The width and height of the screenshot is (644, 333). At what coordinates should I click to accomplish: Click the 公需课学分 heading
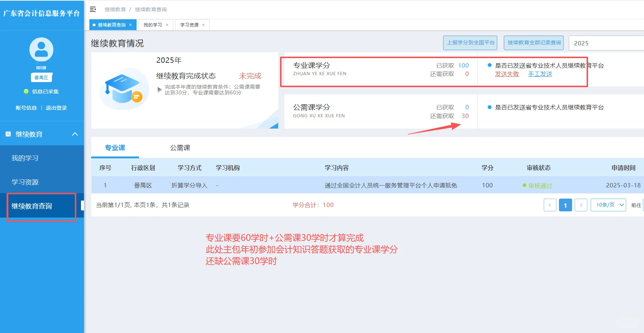click(x=311, y=107)
